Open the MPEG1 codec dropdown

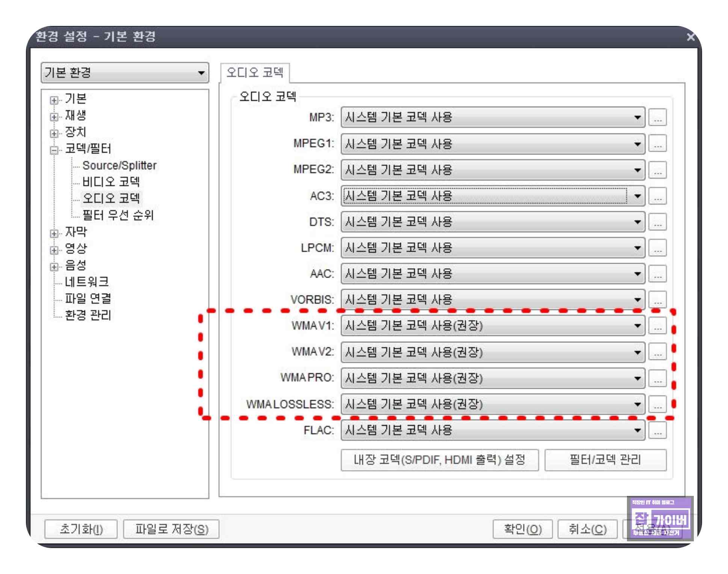[492, 144]
